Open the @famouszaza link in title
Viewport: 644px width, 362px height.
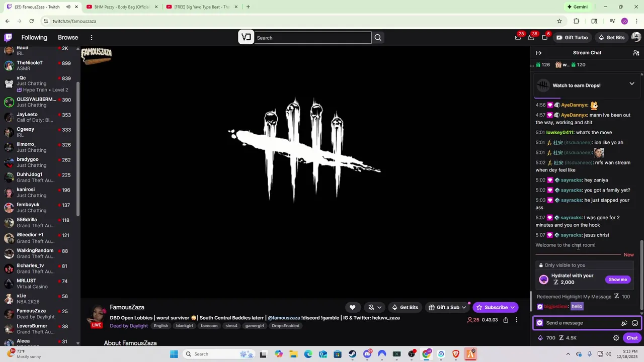pos(284,318)
